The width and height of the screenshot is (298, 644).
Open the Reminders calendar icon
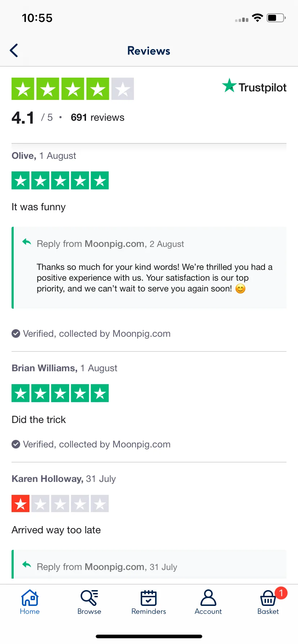(149, 598)
